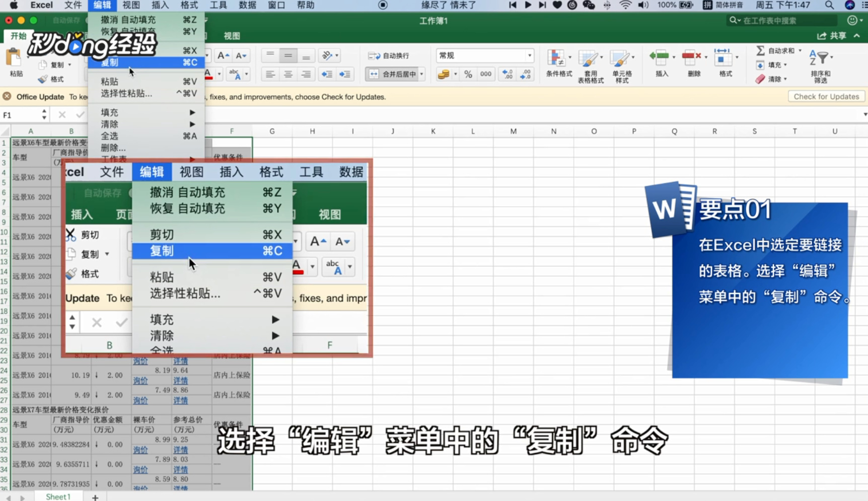Viewport: 868px width, 501px height.
Task: Toggle 自动换行 wrap text
Action: click(389, 55)
